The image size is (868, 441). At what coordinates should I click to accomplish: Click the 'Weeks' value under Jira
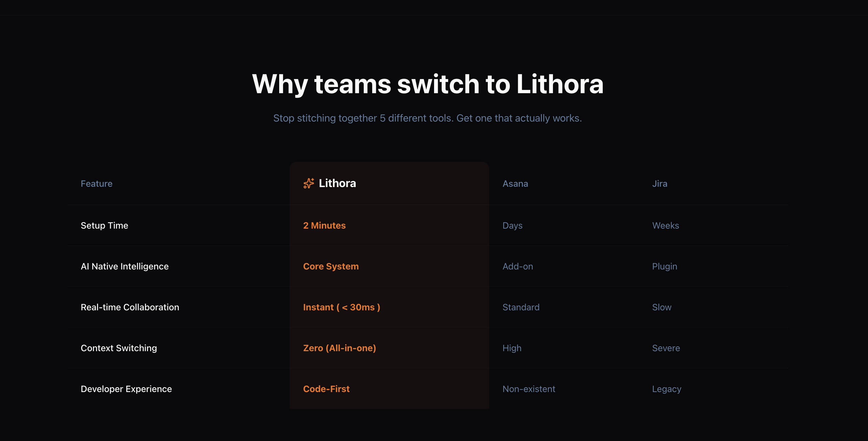[665, 225]
